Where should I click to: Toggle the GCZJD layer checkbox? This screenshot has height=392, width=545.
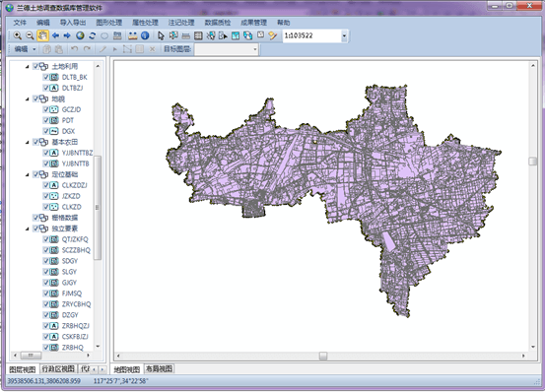coord(46,109)
